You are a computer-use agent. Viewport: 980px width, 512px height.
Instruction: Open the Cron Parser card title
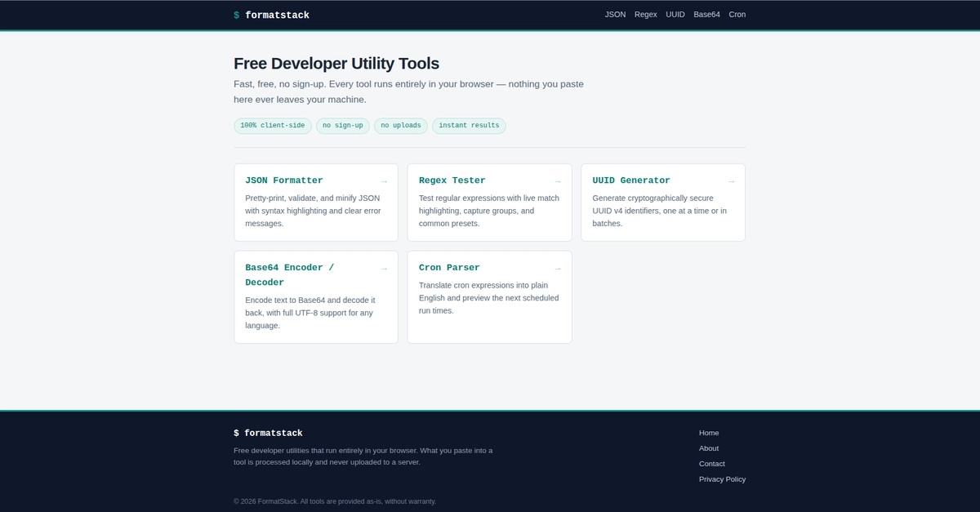coord(449,268)
